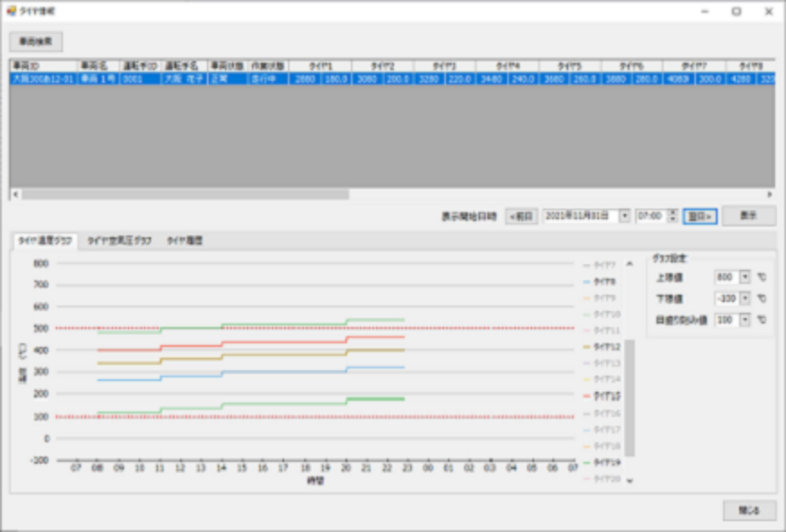Maximize the タイヤ情報 window
Screen dimensions: 786x532
737,11
